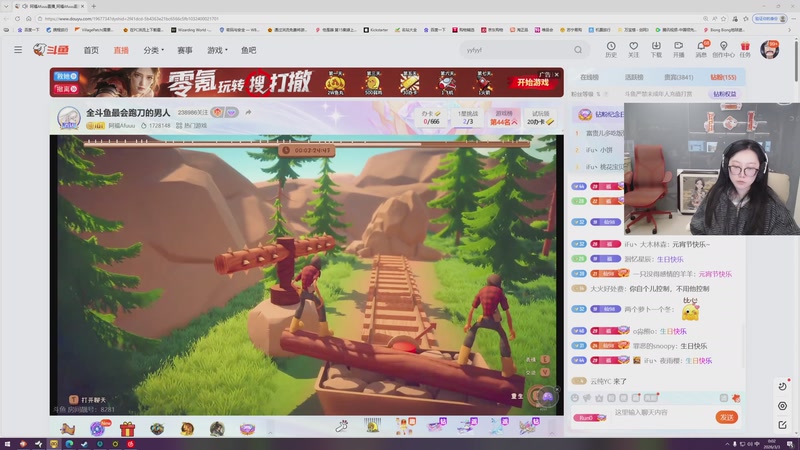Open the 鱼吧 forum tab
Screen dimensions: 800x450
248,50
